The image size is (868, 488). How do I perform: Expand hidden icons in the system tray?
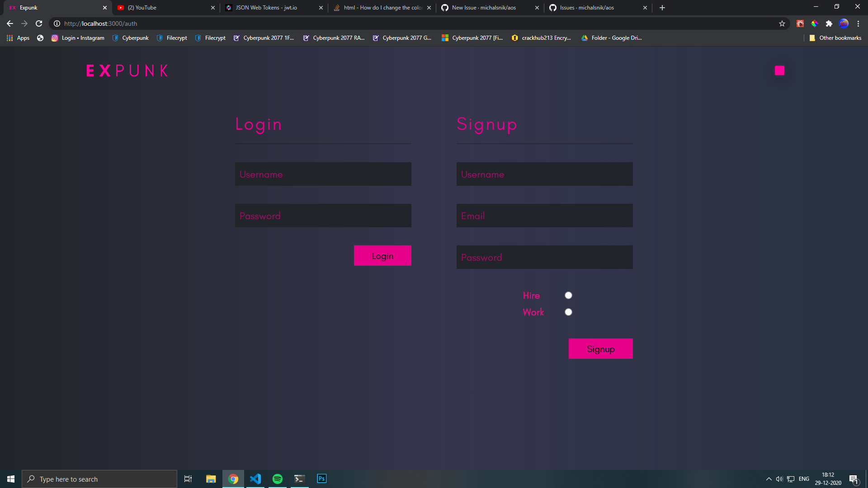coord(768,479)
